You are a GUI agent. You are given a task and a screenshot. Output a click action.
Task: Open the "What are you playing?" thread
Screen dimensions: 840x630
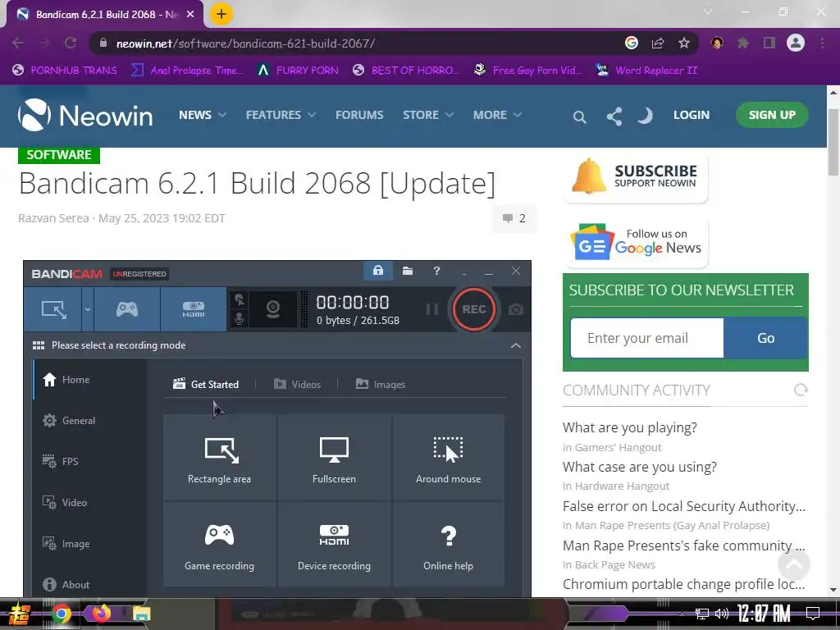[x=629, y=427]
